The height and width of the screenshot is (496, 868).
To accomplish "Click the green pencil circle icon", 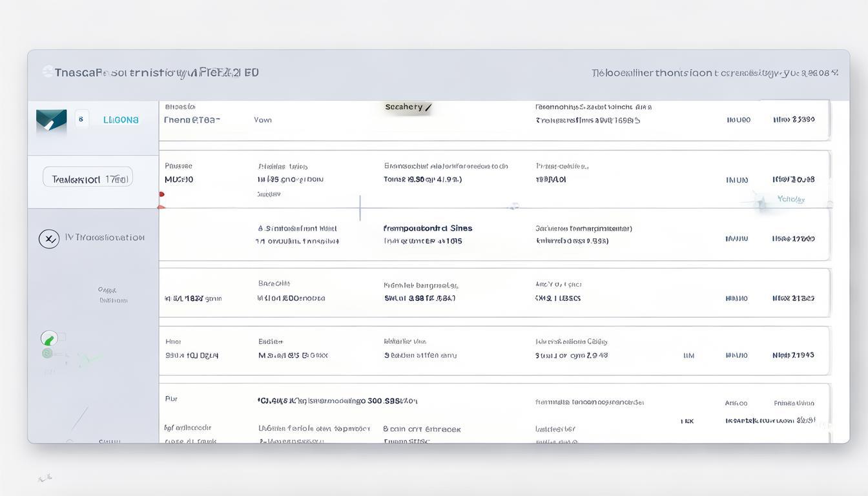I will [x=49, y=338].
